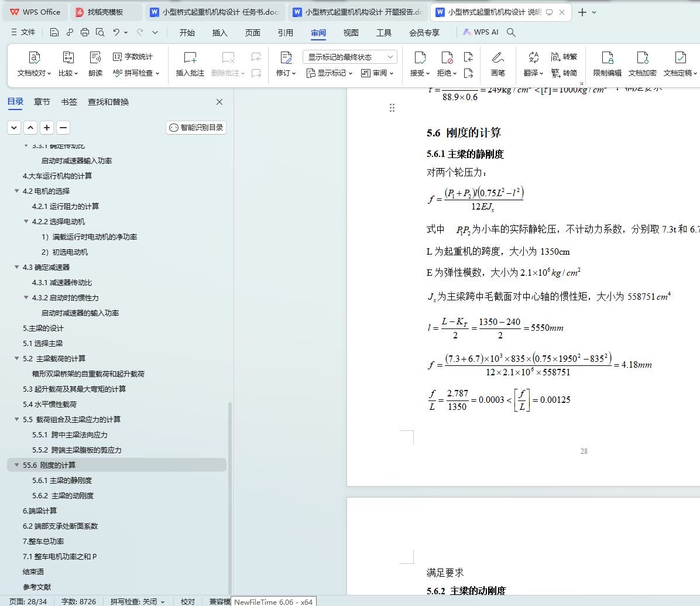Launch WPS AI assistant
This screenshot has width=700, height=606.
click(481, 32)
